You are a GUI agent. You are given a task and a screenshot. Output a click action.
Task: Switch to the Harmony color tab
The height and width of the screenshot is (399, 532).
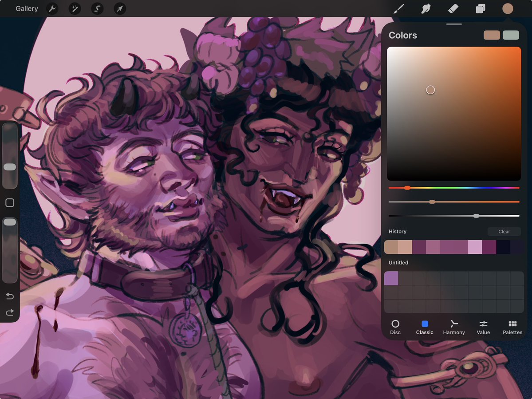(454, 328)
